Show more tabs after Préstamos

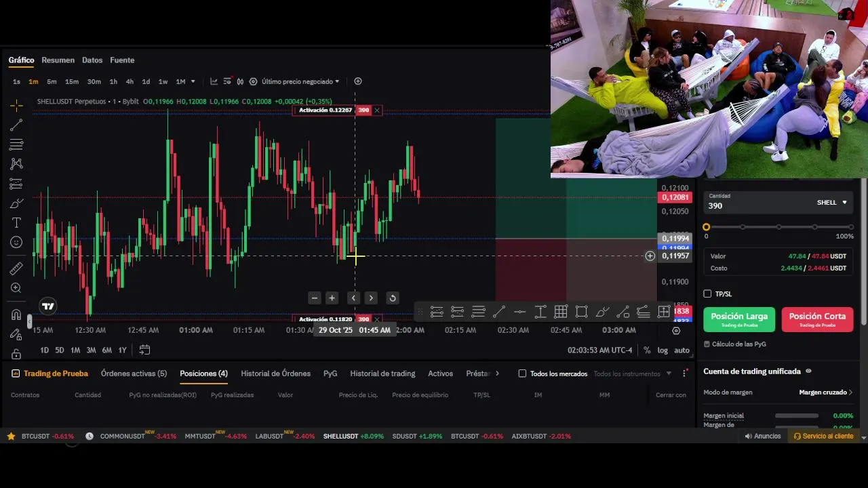[497, 373]
